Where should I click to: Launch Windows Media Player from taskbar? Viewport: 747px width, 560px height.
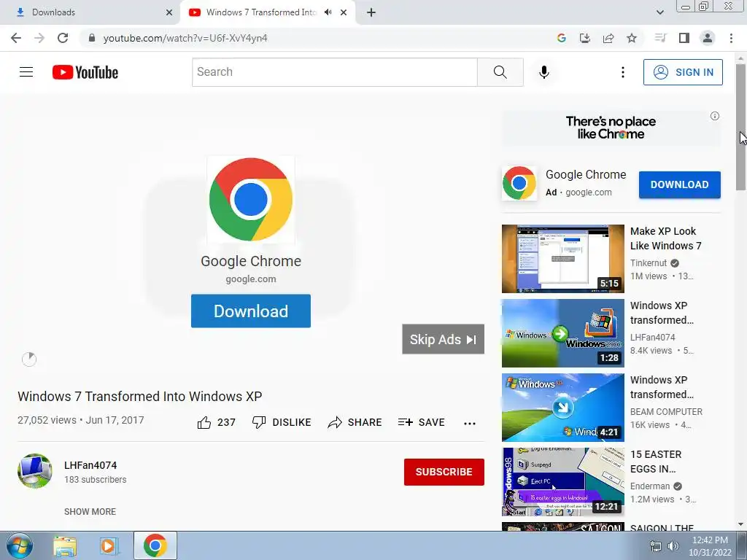point(109,545)
